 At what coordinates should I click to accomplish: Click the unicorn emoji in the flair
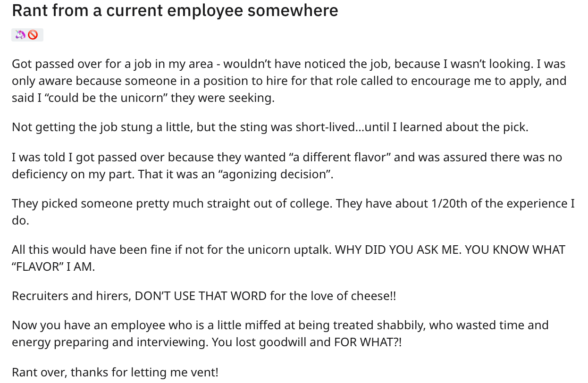click(x=20, y=34)
